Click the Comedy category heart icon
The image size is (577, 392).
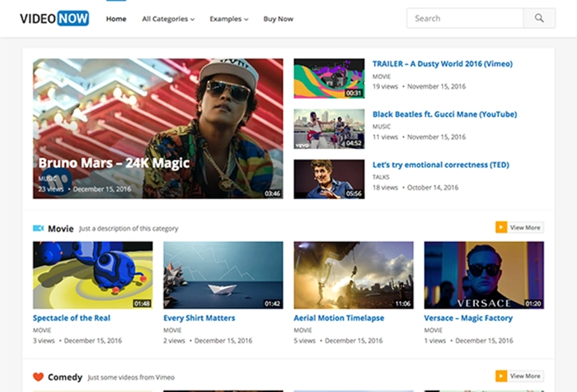pos(38,376)
